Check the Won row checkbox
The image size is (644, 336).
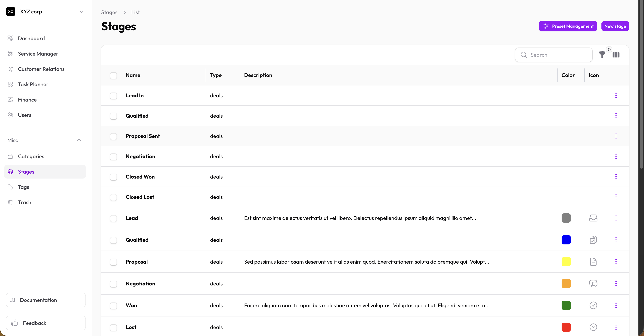point(113,306)
